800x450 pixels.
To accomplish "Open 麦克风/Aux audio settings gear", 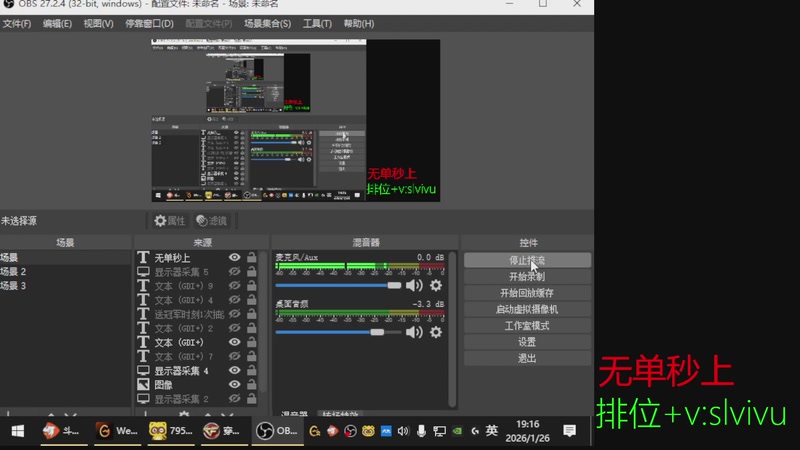I will (x=436, y=285).
